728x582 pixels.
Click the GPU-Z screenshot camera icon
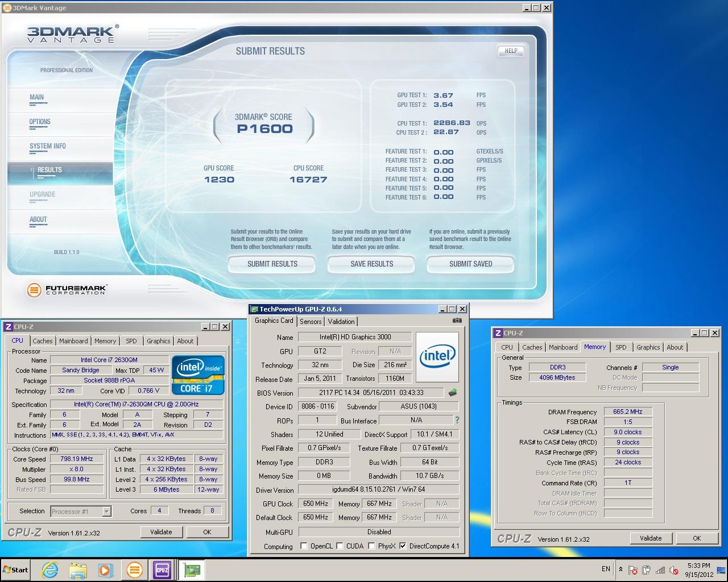[457, 321]
